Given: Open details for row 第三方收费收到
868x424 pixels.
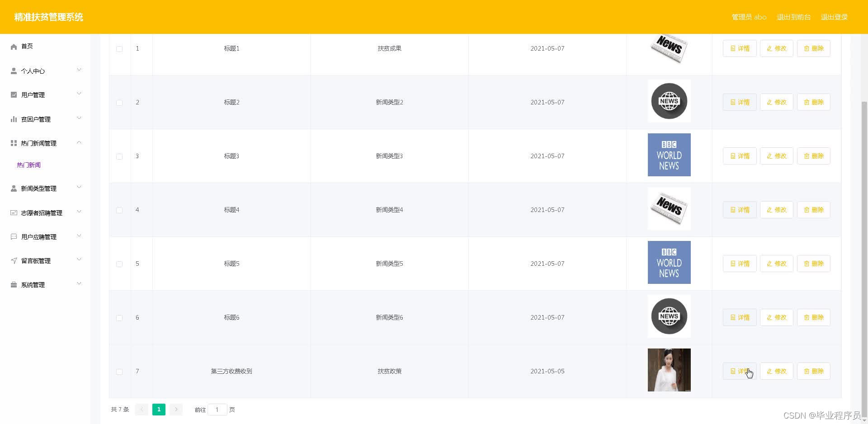Looking at the screenshot, I should click(740, 371).
